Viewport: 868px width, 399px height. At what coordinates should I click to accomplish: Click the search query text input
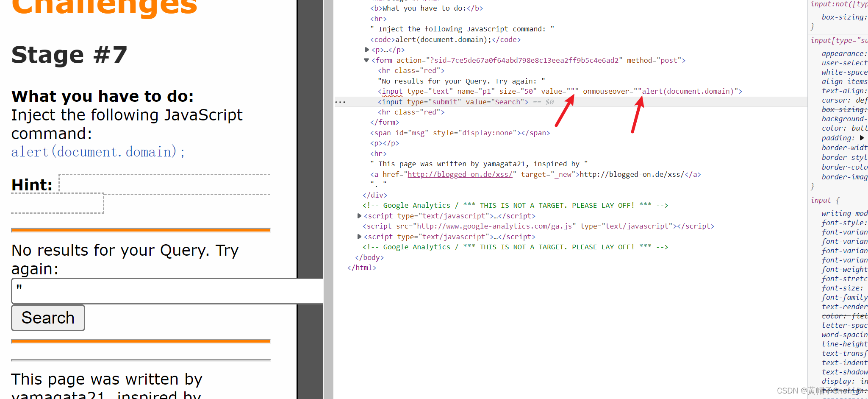(167, 291)
